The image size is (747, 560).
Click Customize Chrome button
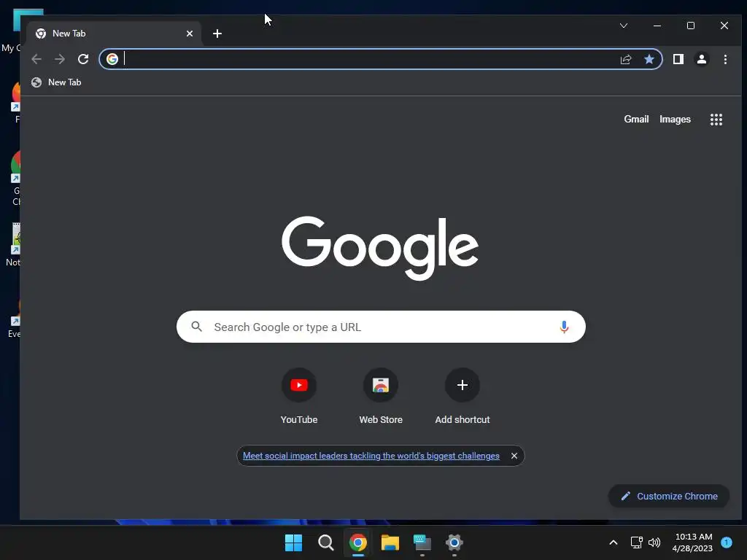click(669, 496)
